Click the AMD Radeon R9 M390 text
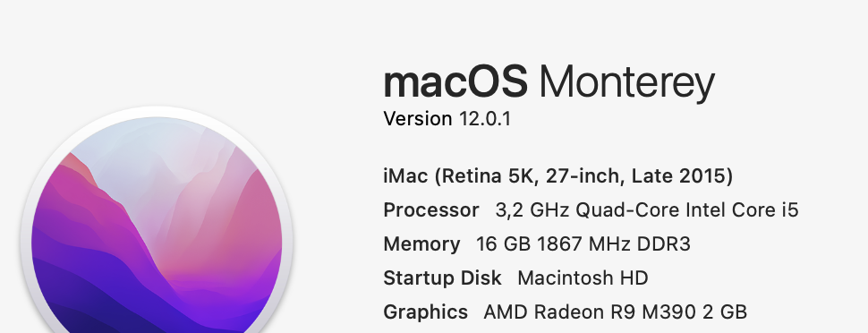Viewport: 868px width, 333px height. pyautogui.click(x=590, y=312)
